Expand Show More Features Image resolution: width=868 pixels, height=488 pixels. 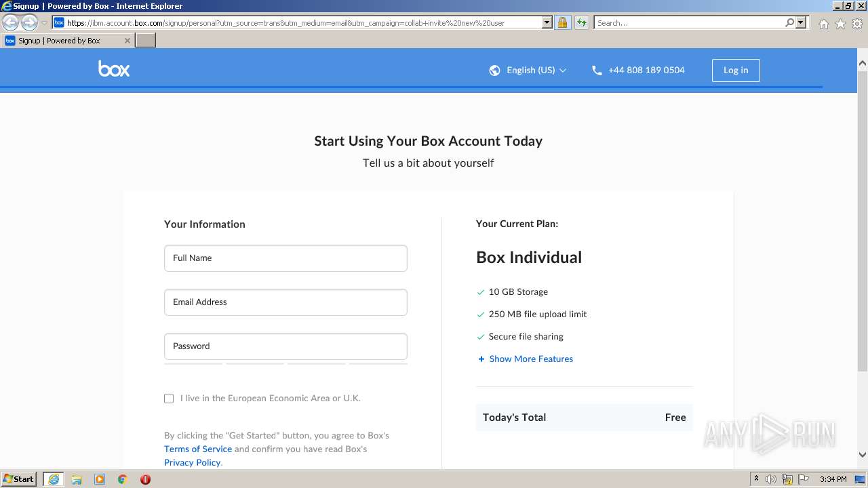click(x=526, y=359)
